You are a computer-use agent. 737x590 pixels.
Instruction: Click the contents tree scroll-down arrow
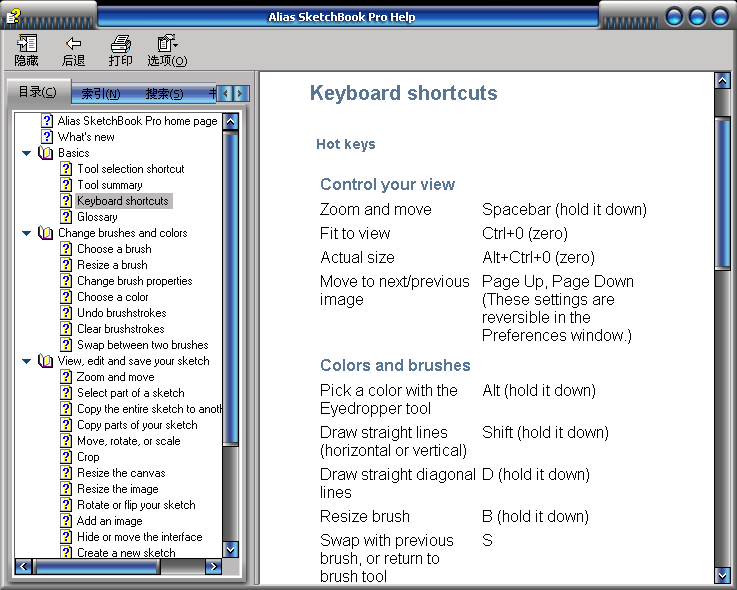point(230,549)
